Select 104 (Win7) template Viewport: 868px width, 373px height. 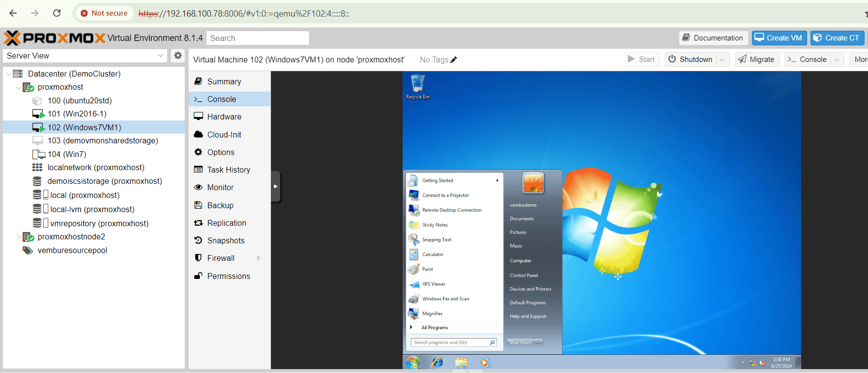(94, 154)
